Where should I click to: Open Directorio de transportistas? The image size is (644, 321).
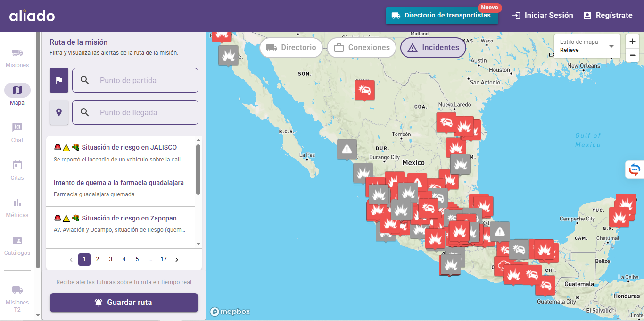tap(441, 16)
